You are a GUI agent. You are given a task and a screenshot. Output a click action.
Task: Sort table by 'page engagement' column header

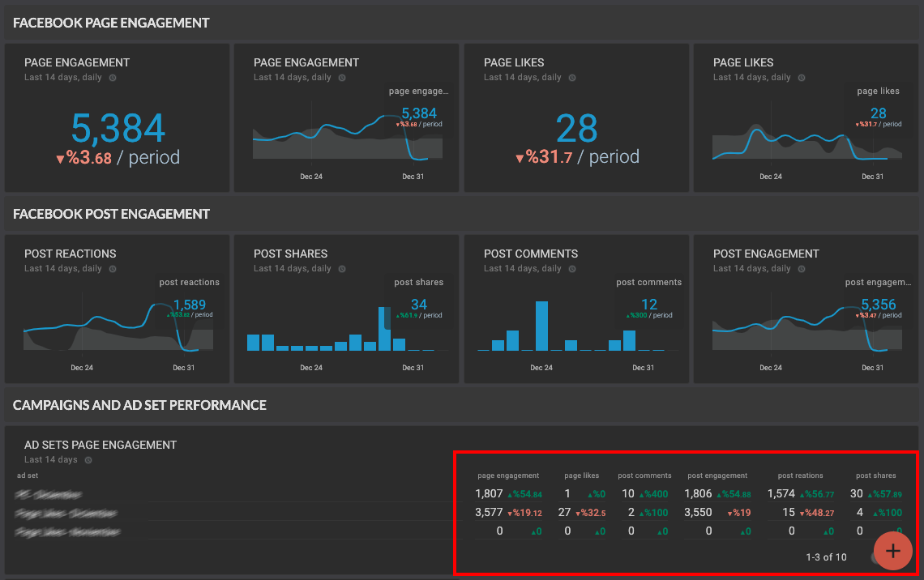(x=508, y=476)
